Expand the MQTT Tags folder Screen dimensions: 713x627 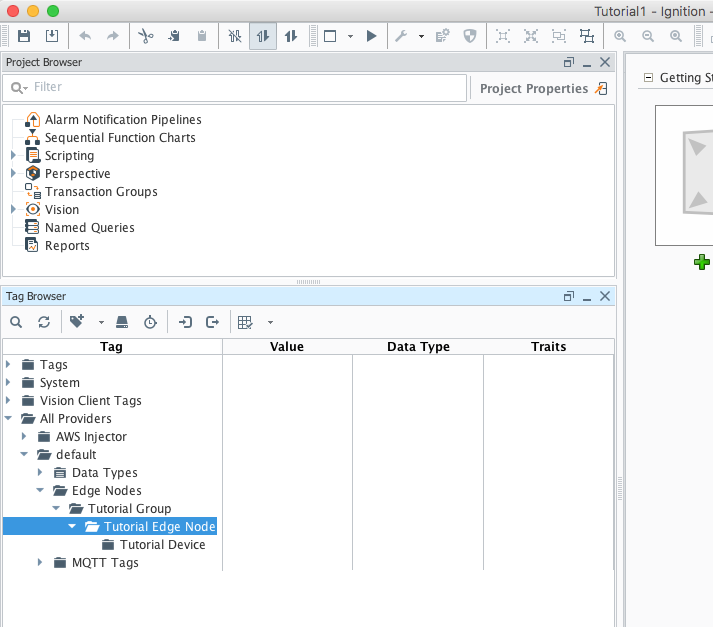pyautogui.click(x=41, y=562)
